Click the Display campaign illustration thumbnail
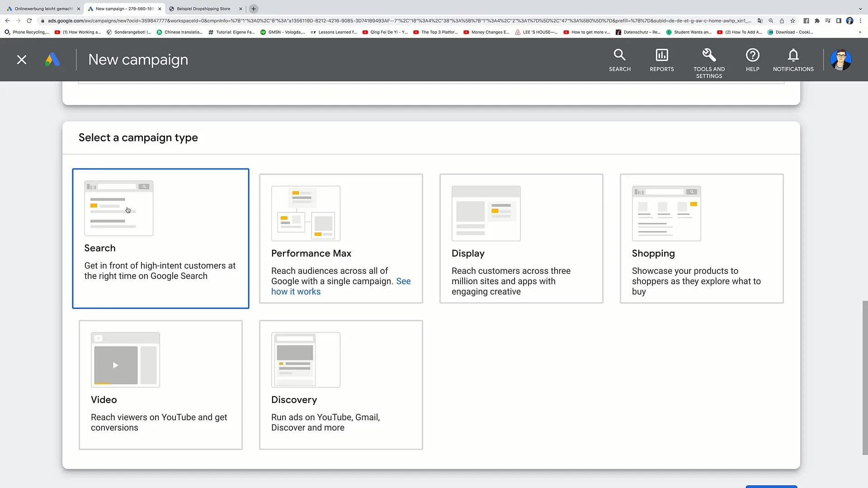 (486, 213)
